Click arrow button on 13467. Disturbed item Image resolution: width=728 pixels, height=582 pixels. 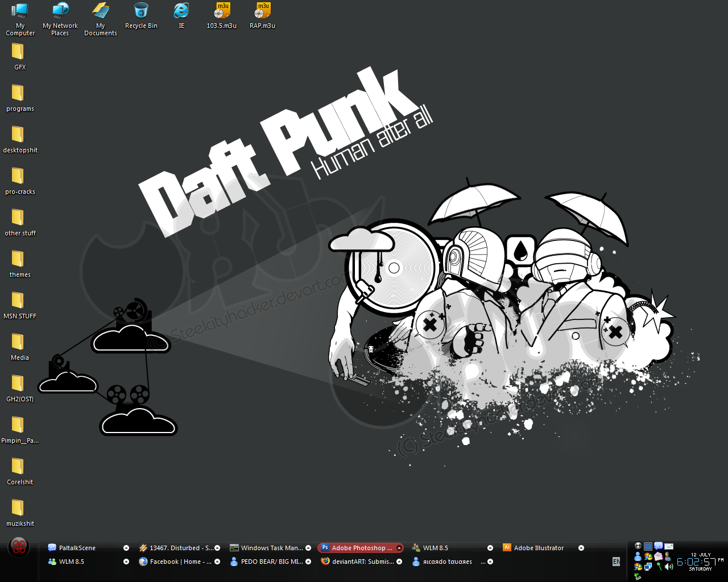217,548
